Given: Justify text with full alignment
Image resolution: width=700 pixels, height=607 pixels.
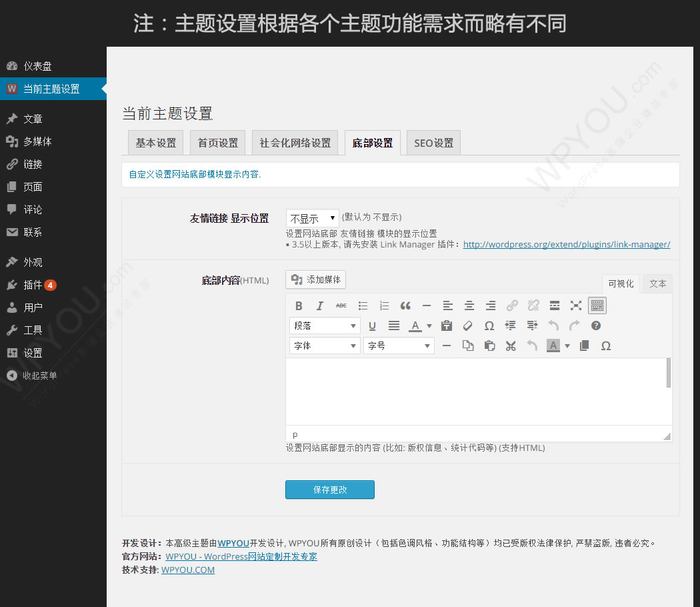Looking at the screenshot, I should [x=394, y=326].
